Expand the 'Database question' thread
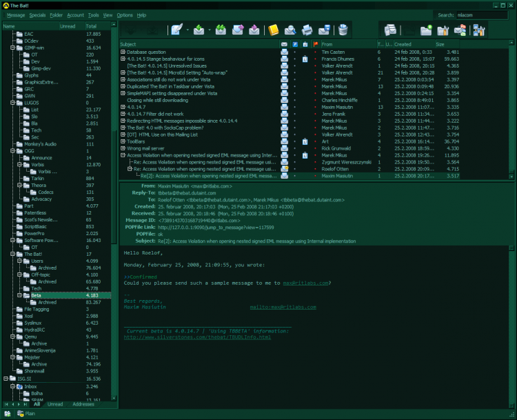 click(x=123, y=52)
